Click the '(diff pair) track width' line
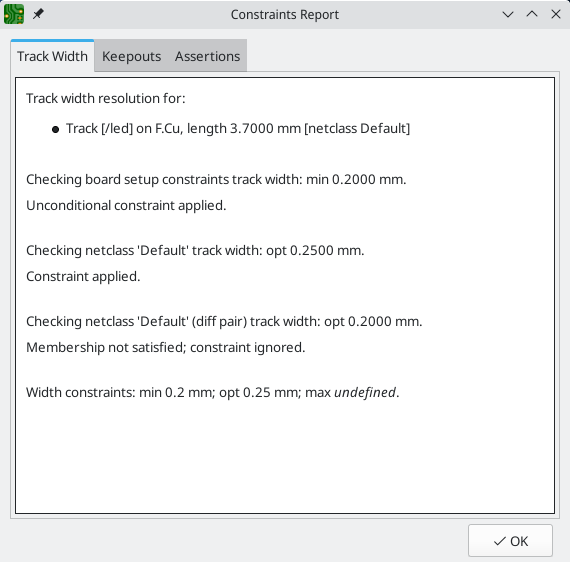This screenshot has width=570, height=562. [224, 321]
